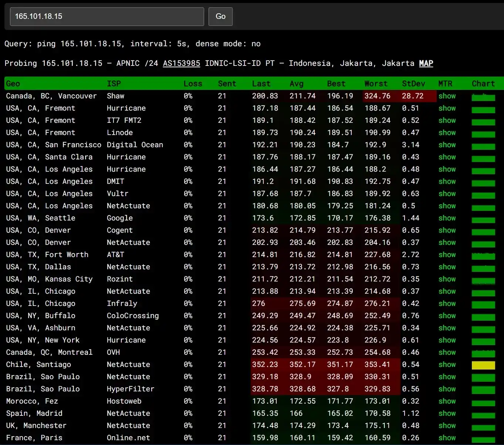Show MTR for Santa Clara Hurricane
504x445 pixels.
click(x=447, y=157)
